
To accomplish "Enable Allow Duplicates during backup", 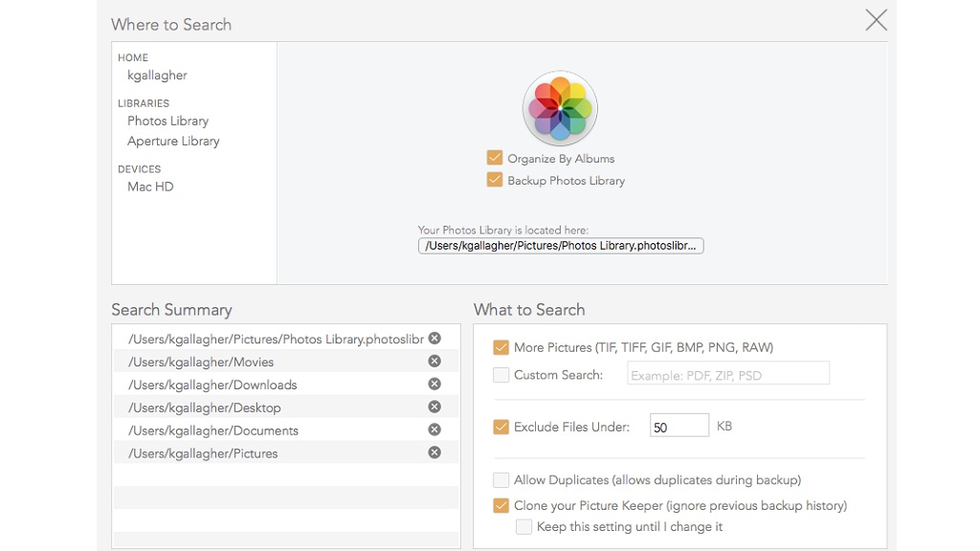I will pos(501,480).
